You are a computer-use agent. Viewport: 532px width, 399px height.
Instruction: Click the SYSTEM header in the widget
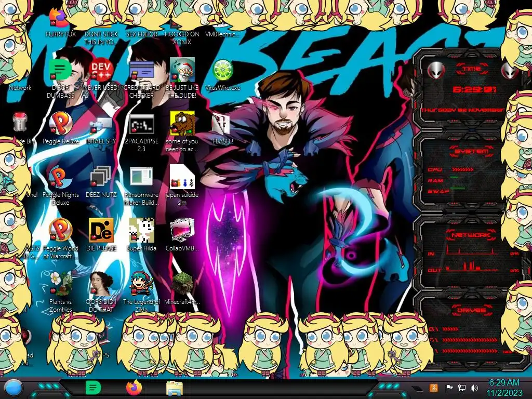tap(472, 151)
